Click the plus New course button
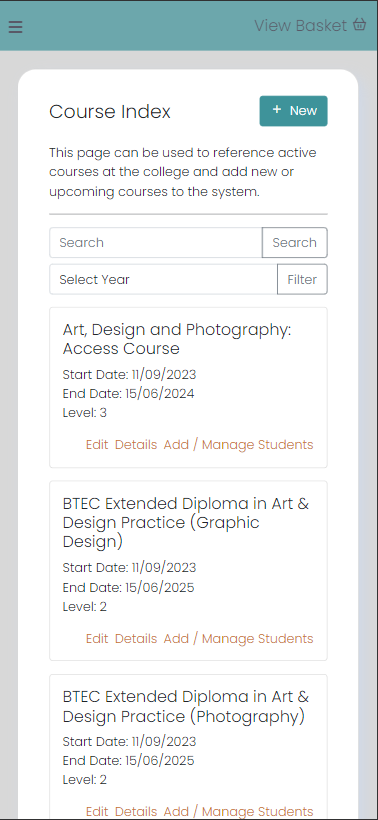Image resolution: width=378 pixels, height=820 pixels. click(x=293, y=111)
